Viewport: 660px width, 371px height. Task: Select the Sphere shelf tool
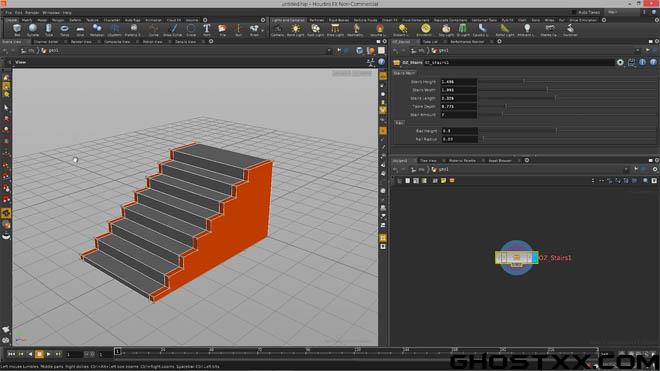(x=33, y=30)
